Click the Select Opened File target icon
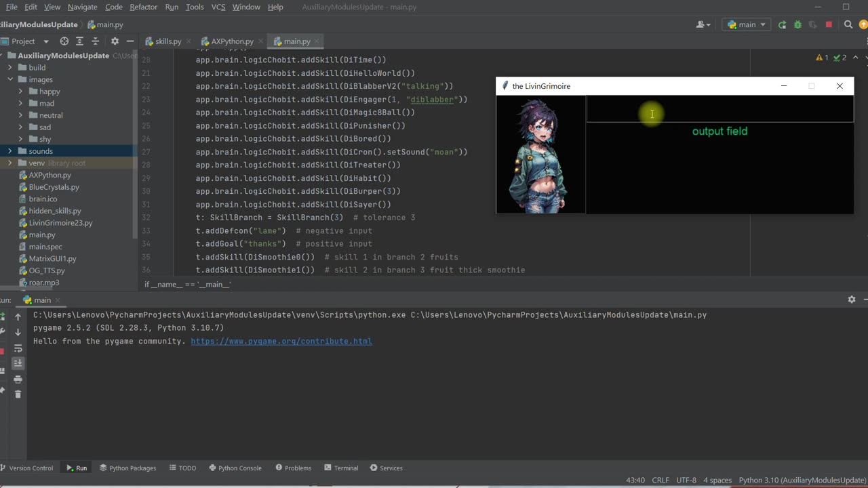Viewport: 868px width, 488px height. 64,41
